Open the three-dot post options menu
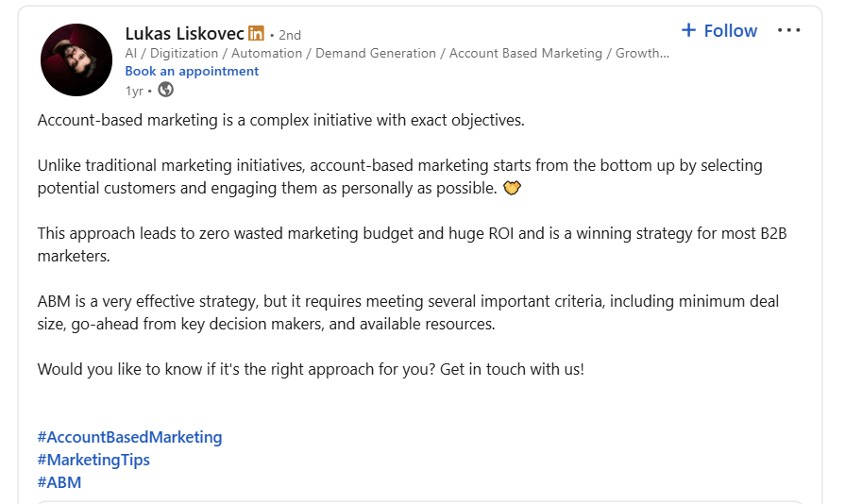 (x=788, y=30)
